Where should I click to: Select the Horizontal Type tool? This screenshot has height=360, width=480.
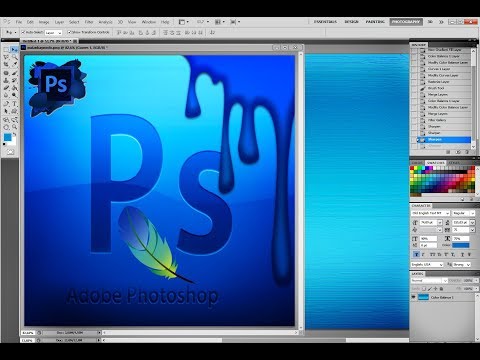pos(15,104)
